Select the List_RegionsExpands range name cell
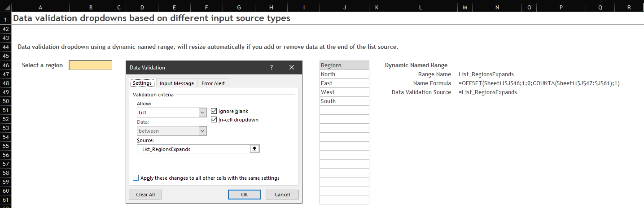The height and width of the screenshot is (208, 644). (x=486, y=74)
